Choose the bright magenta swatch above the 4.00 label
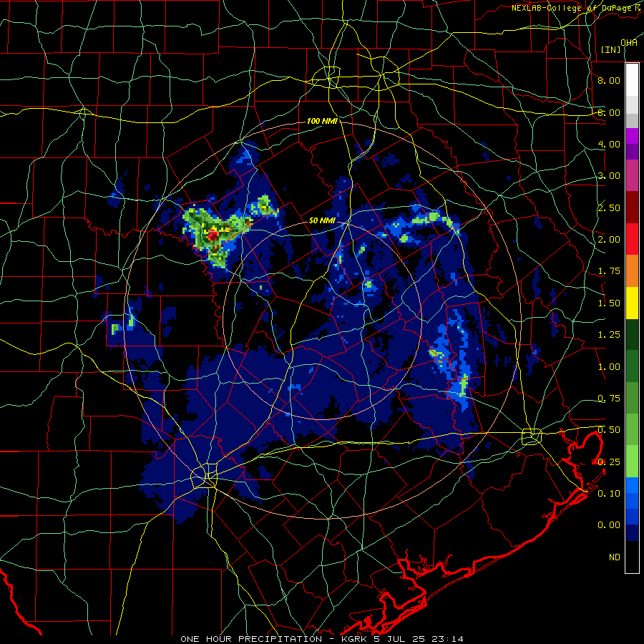644x644 pixels. [632, 136]
